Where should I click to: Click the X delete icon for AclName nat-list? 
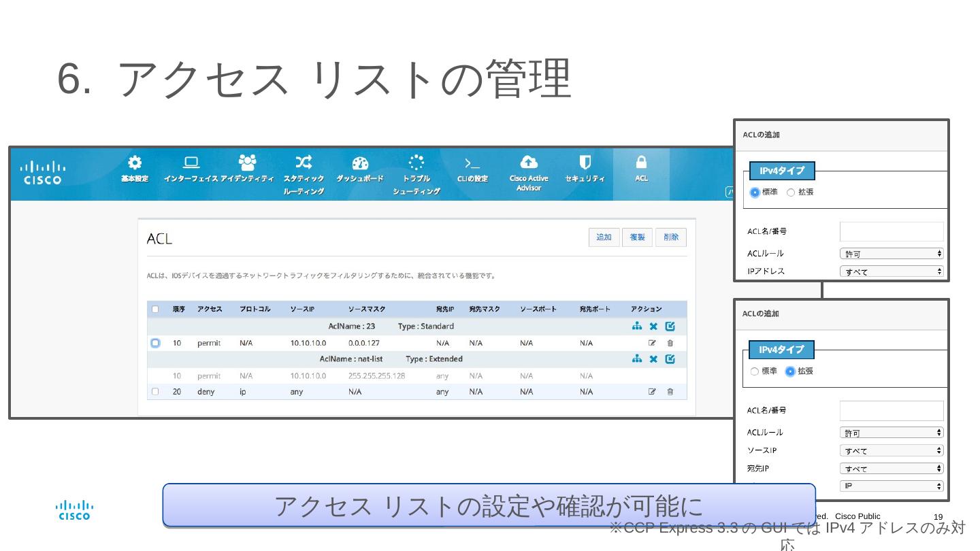point(653,359)
